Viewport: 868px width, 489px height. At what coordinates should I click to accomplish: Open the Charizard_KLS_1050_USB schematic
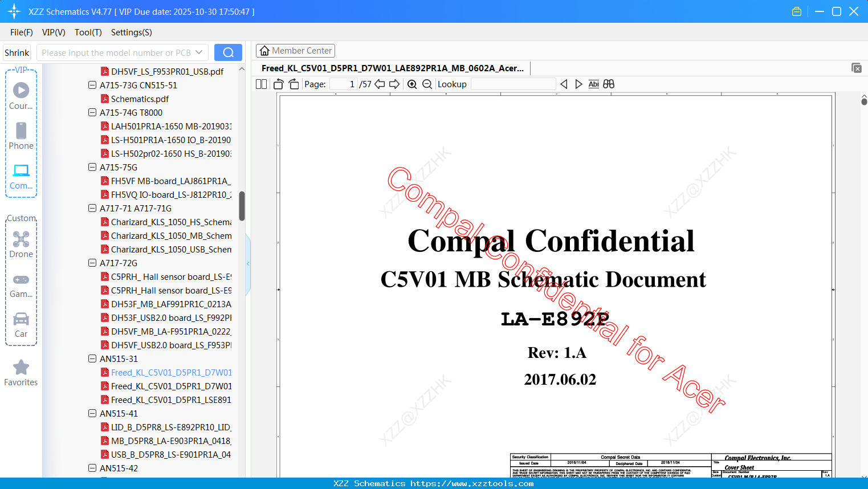tap(166, 250)
